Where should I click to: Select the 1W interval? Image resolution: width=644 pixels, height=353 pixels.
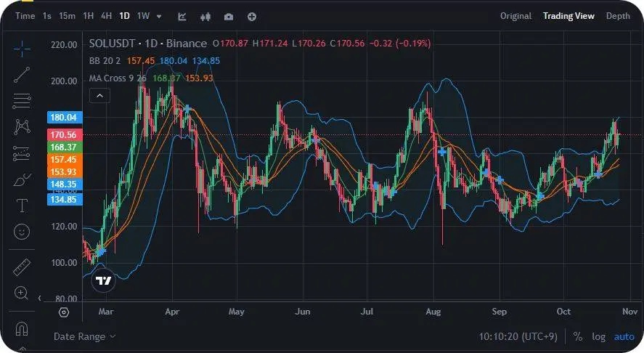pos(143,16)
